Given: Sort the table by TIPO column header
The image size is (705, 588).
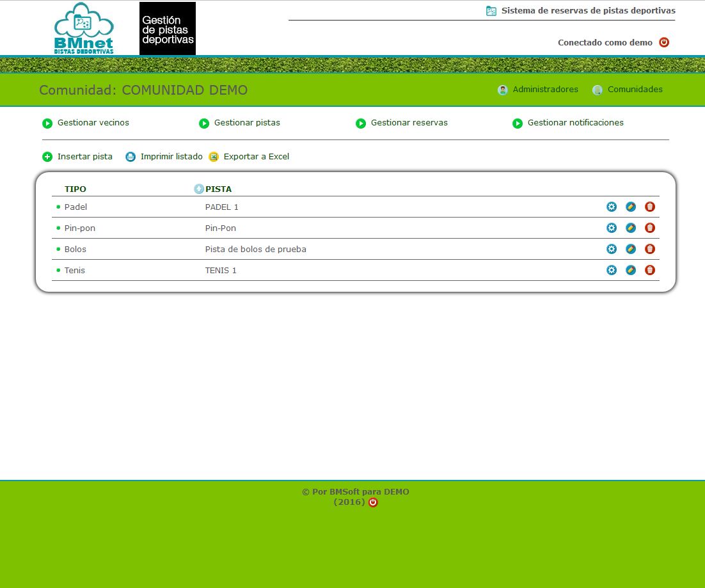Looking at the screenshot, I should pyautogui.click(x=75, y=189).
